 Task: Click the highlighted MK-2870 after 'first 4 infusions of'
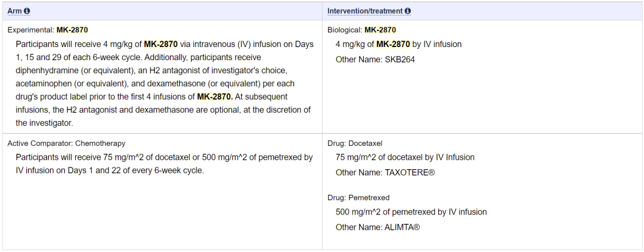[x=215, y=97]
